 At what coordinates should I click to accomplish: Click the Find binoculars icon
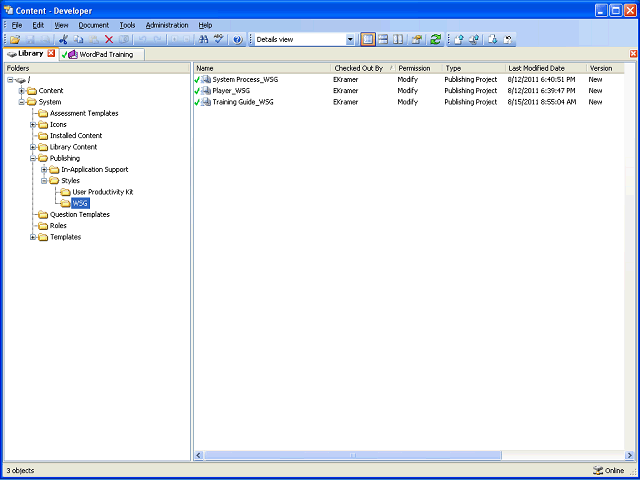coord(203,40)
